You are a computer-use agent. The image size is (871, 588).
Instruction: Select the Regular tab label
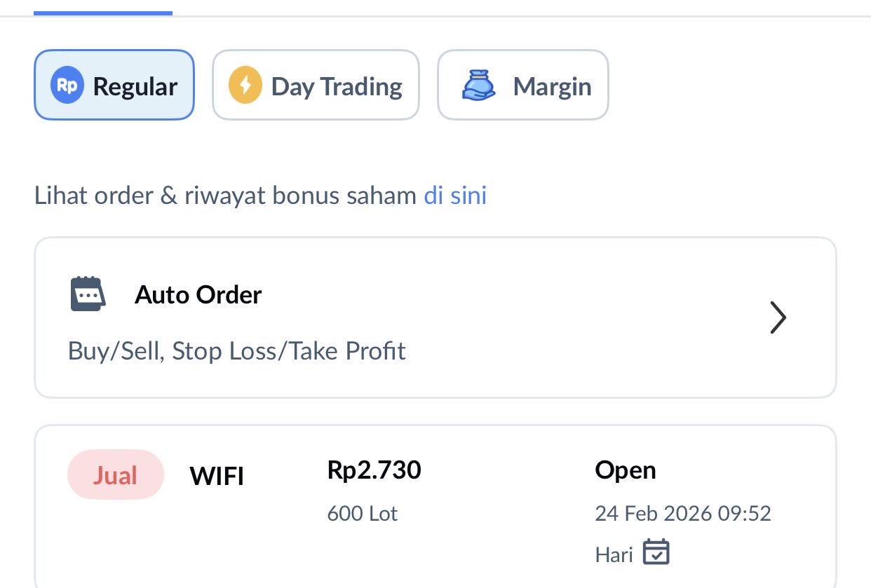135,86
